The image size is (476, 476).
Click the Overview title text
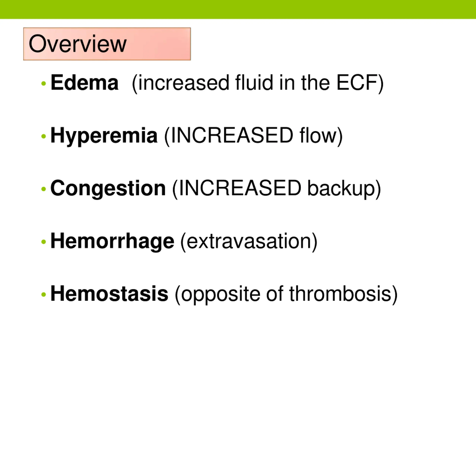pos(78,44)
